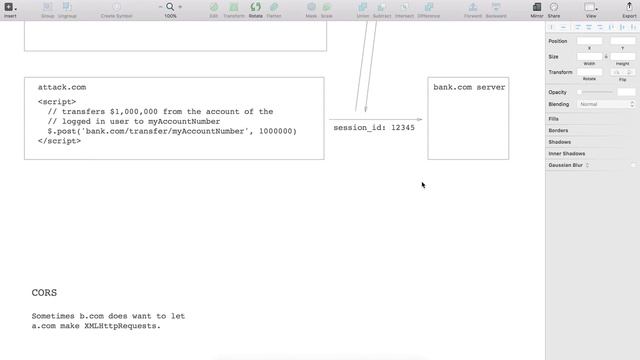Click the align horizontal center icon
The width and height of the screenshot is (640, 360).
point(589,27)
